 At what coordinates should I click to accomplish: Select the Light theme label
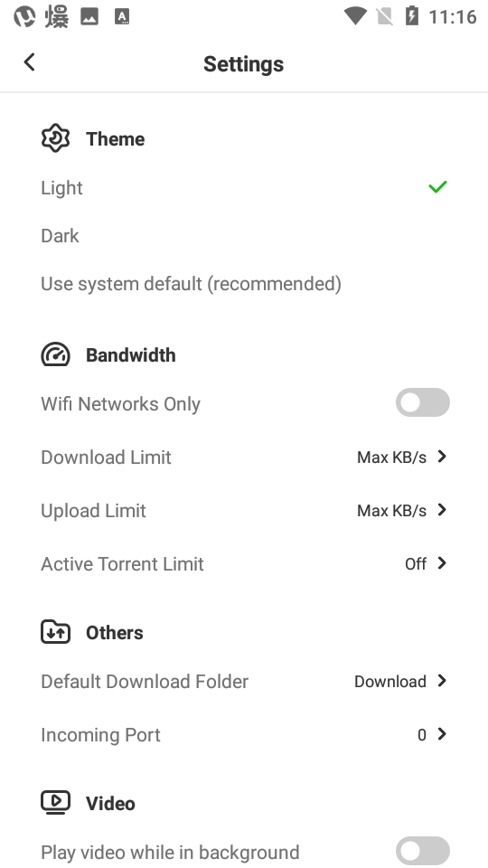click(x=61, y=188)
